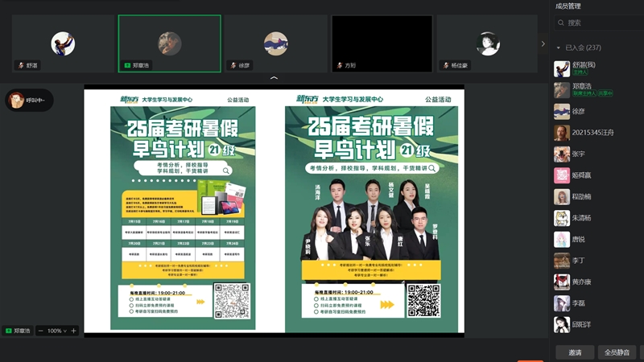Click QR code on the left poster
Screen dimensions: 644x362
click(232, 300)
